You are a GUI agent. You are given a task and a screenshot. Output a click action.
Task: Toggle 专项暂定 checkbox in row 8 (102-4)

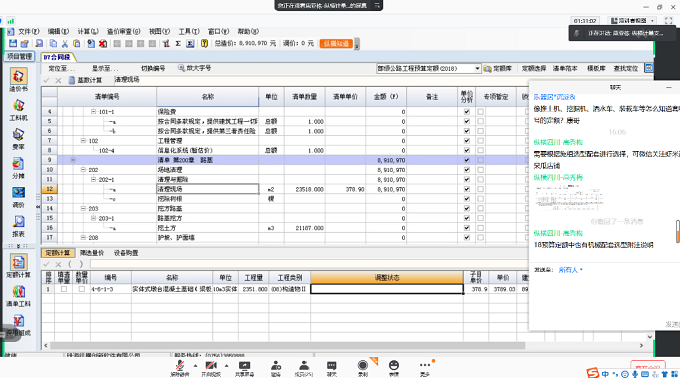pos(480,150)
